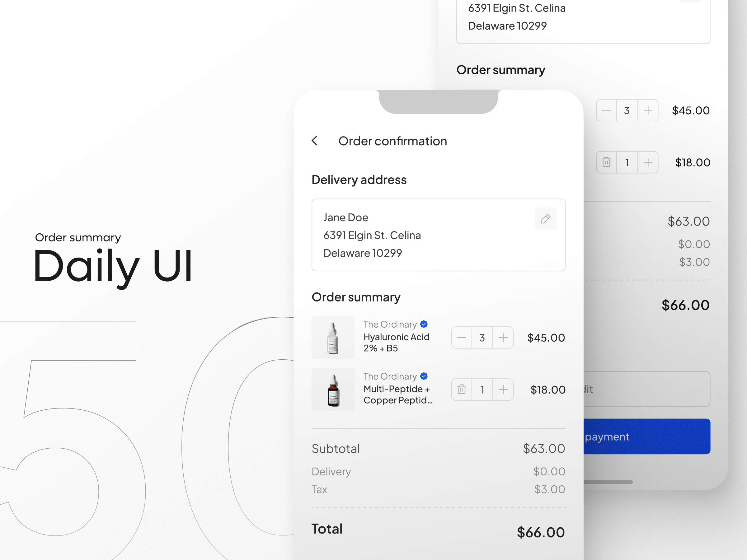The height and width of the screenshot is (560, 747).
Task: Tap the back chevron beside Order confirmation
Action: (315, 141)
